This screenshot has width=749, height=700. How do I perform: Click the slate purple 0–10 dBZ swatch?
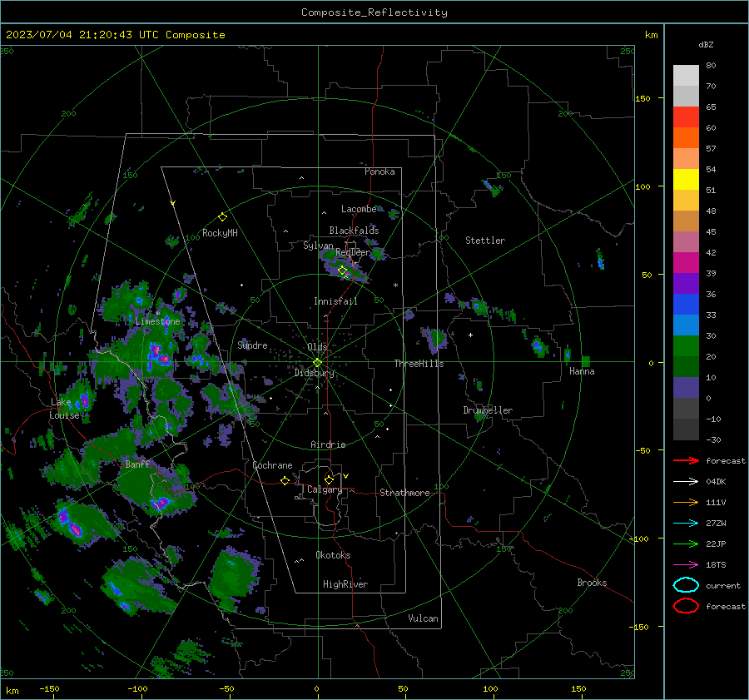click(686, 388)
